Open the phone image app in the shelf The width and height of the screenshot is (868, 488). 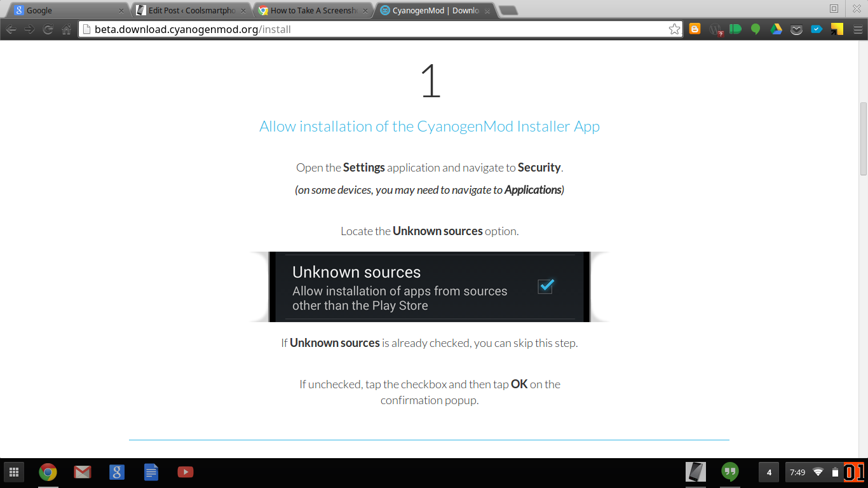coord(696,472)
